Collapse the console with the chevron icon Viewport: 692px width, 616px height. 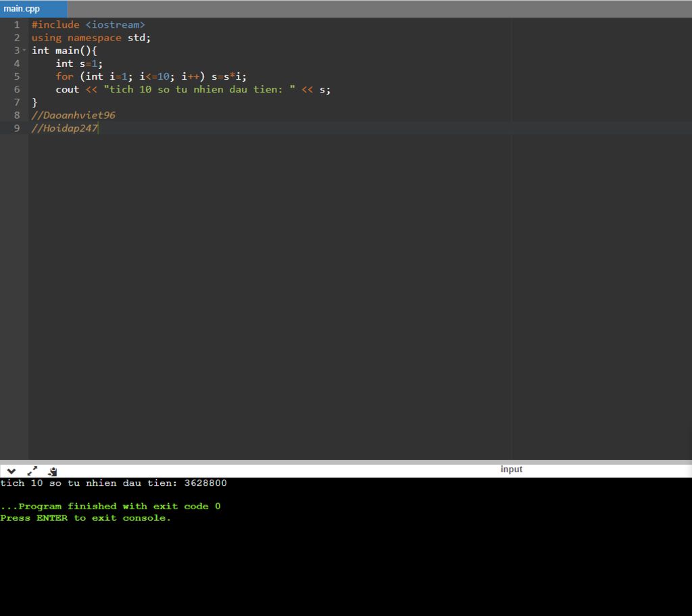[x=11, y=471]
